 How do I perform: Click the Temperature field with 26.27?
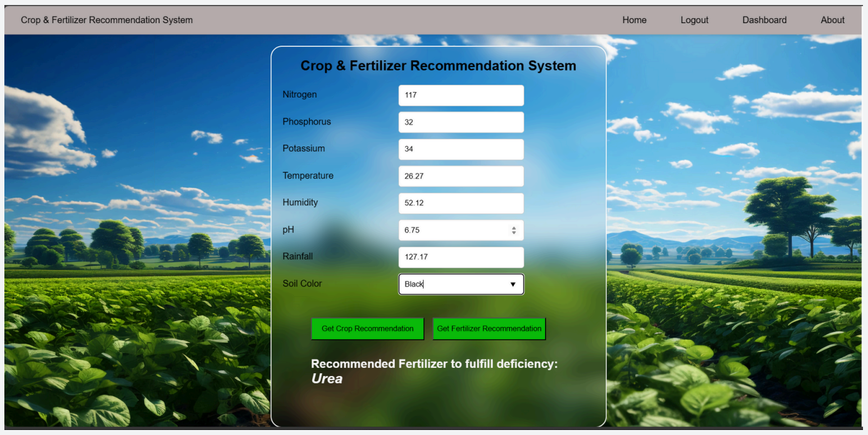(x=461, y=176)
